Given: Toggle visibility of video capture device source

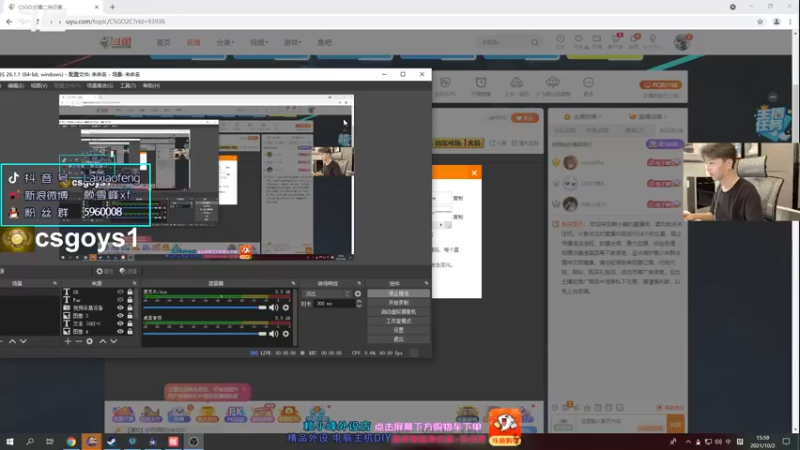Looking at the screenshot, I should pyautogui.click(x=120, y=308).
